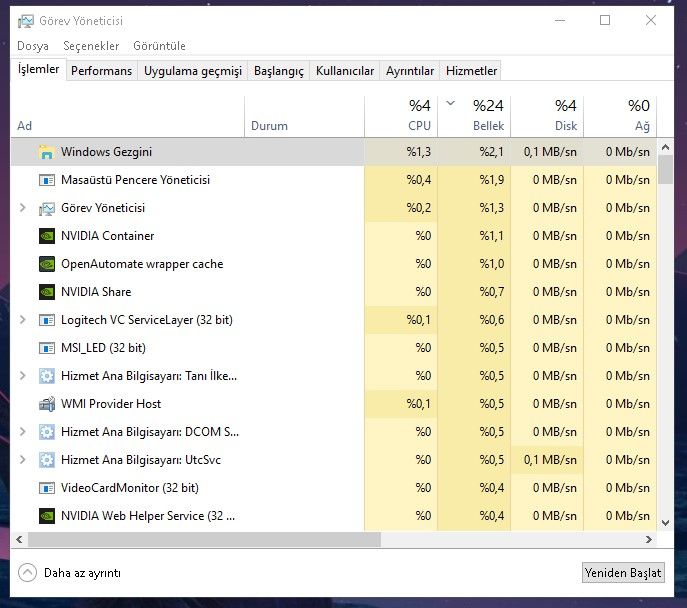This screenshot has width=687, height=608.
Task: Open the Görüntüle menu
Action: click(x=159, y=46)
